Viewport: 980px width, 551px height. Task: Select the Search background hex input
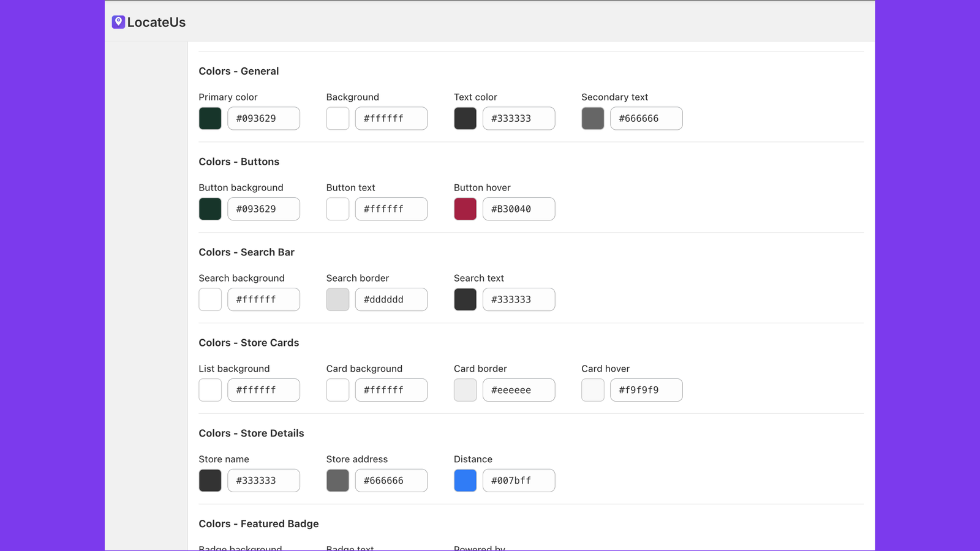[x=263, y=299]
